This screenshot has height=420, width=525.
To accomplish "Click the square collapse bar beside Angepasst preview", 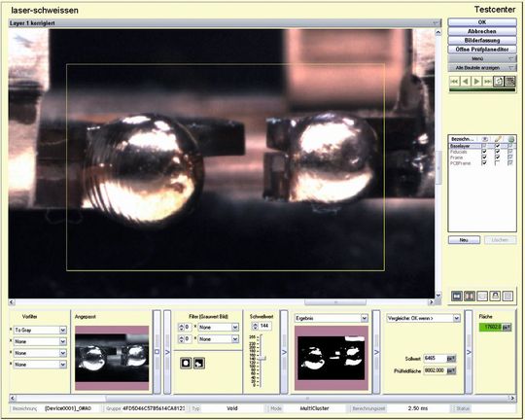I will tap(157, 352).
